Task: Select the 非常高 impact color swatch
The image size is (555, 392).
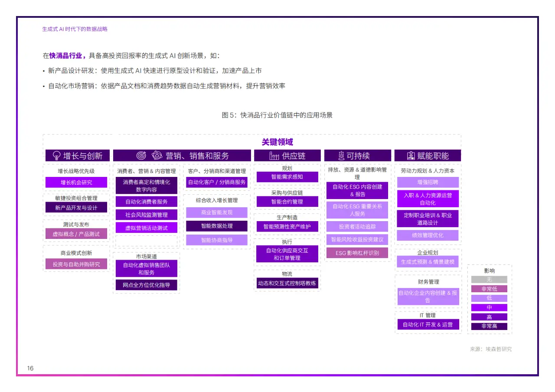Action: 489,326
